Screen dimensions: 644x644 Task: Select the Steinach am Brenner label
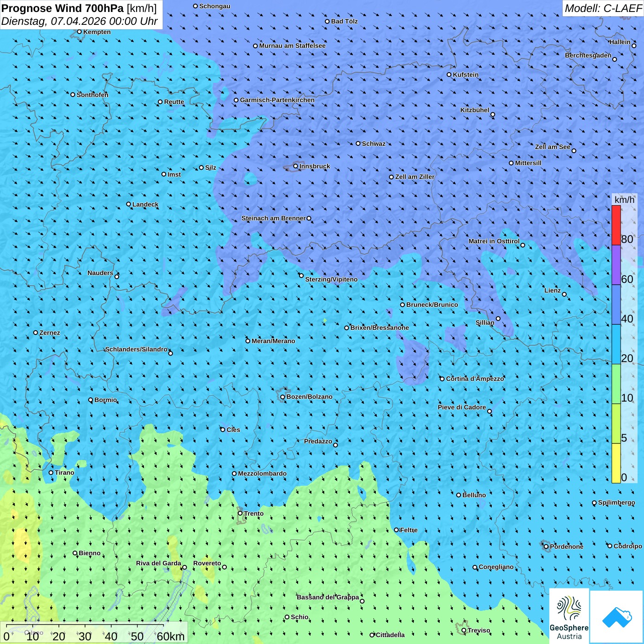coord(274,218)
